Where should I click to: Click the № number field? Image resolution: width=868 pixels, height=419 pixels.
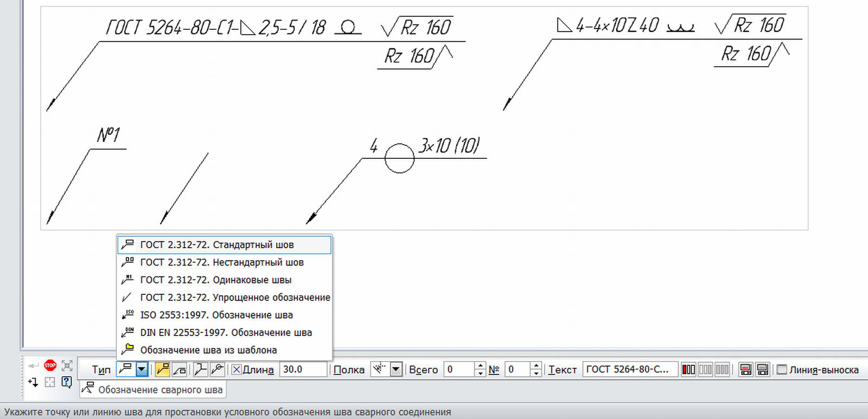pos(518,370)
